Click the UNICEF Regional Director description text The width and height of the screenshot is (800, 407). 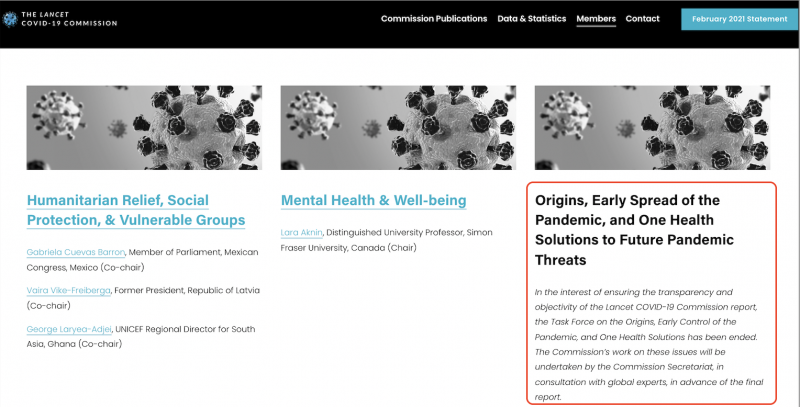click(190, 329)
